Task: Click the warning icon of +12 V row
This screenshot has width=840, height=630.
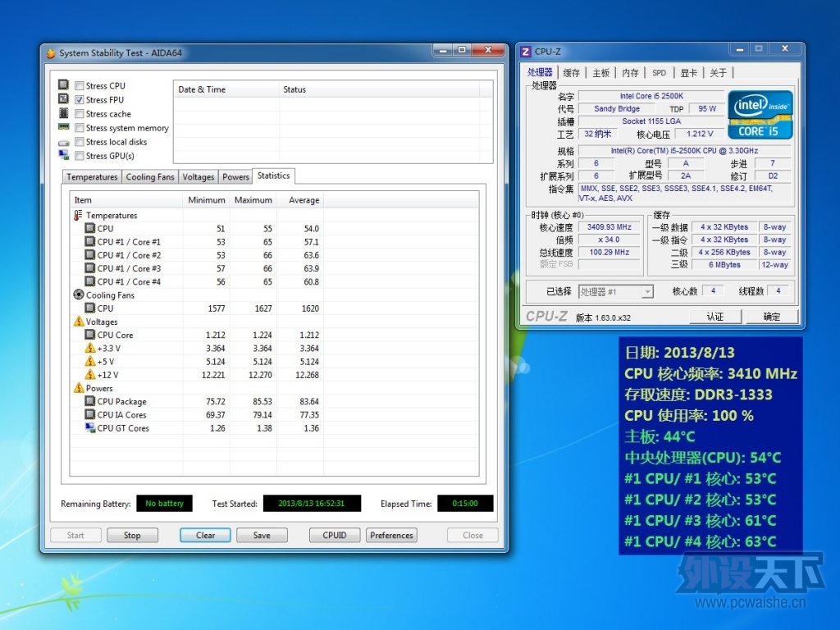Action: (90, 374)
